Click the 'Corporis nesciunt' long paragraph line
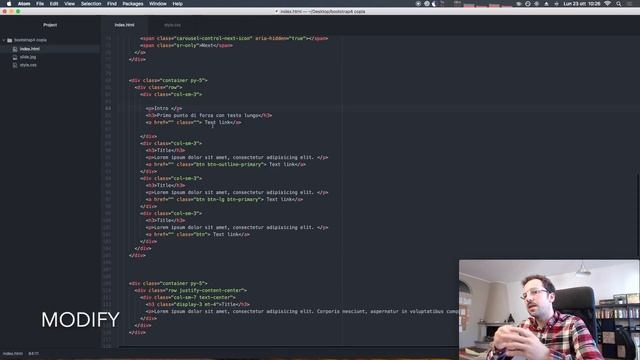Viewport: 640px width, 360px height. [x=302, y=311]
